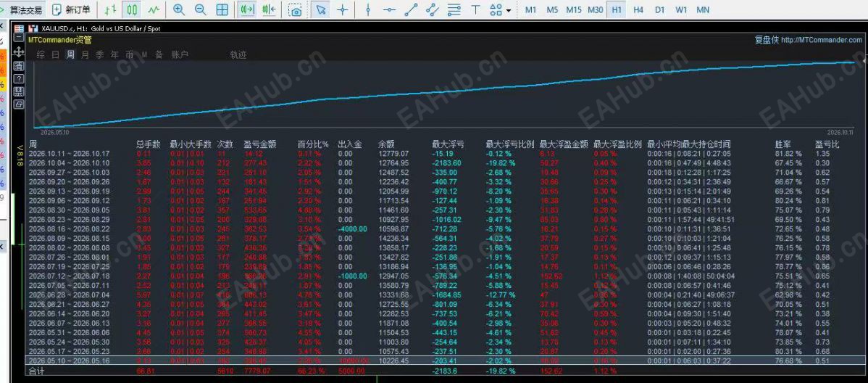Zoom in on the chart
The width and height of the screenshot is (868, 383).
pyautogui.click(x=179, y=9)
